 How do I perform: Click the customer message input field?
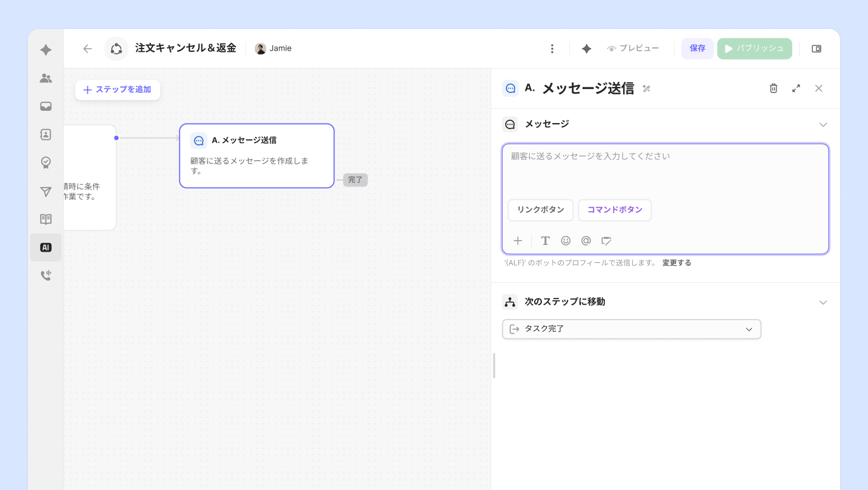click(665, 170)
